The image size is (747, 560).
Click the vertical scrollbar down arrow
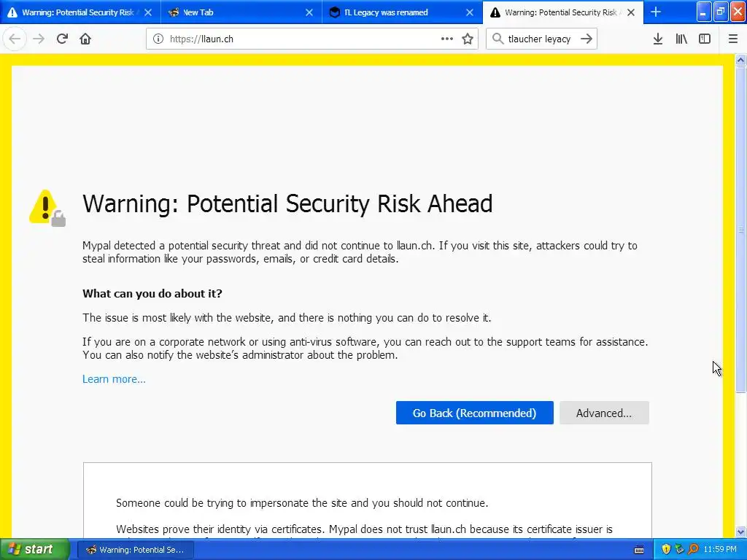click(x=740, y=532)
